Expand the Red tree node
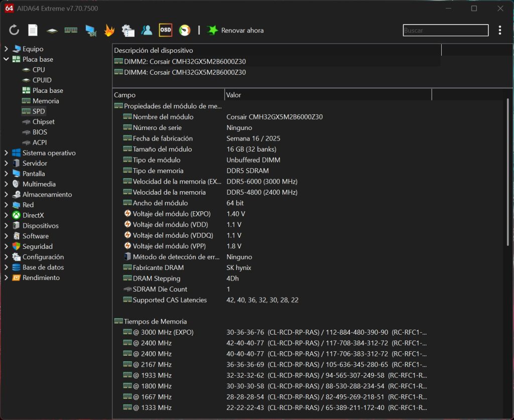 [x=6, y=205]
